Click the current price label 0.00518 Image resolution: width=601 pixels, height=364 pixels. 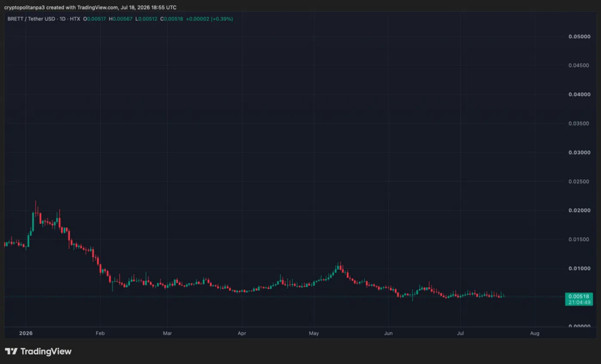click(579, 296)
